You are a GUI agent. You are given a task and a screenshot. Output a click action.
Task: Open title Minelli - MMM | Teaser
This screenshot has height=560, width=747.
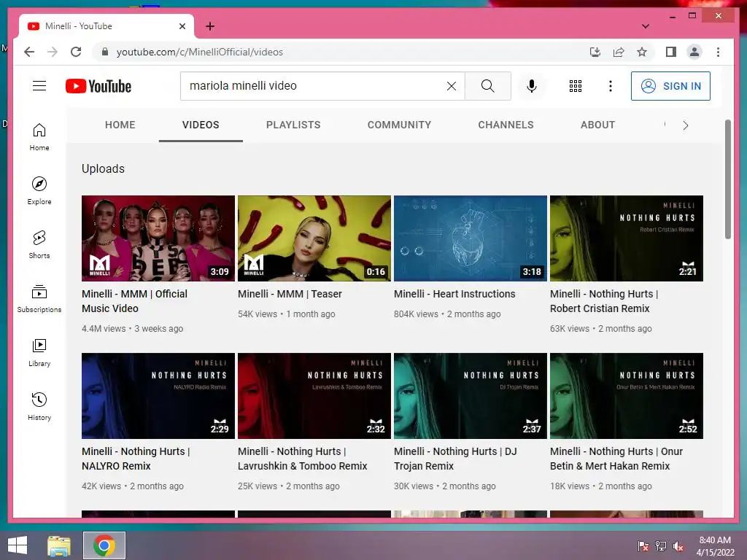coord(290,294)
